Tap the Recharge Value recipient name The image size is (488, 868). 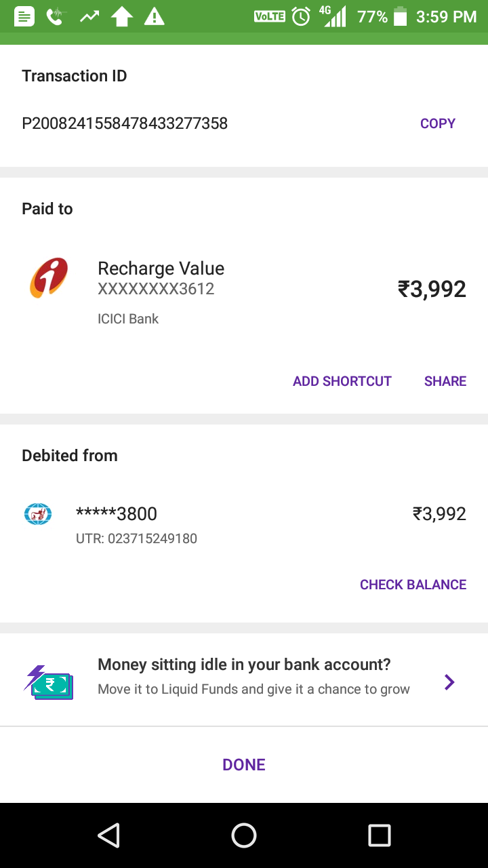(161, 269)
